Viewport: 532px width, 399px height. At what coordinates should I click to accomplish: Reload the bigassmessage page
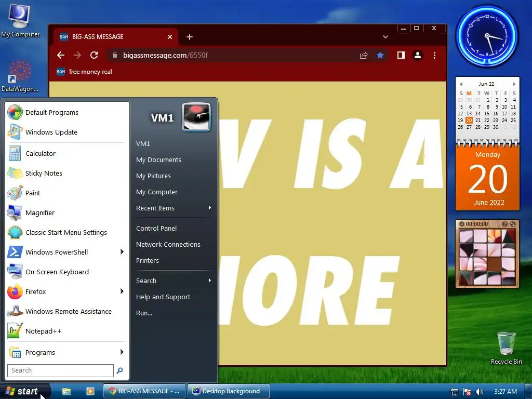pyautogui.click(x=94, y=55)
